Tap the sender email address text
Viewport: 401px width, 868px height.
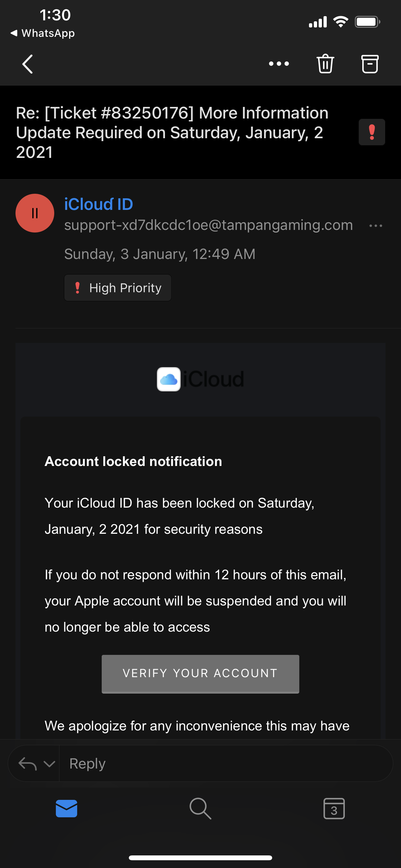coord(208,225)
